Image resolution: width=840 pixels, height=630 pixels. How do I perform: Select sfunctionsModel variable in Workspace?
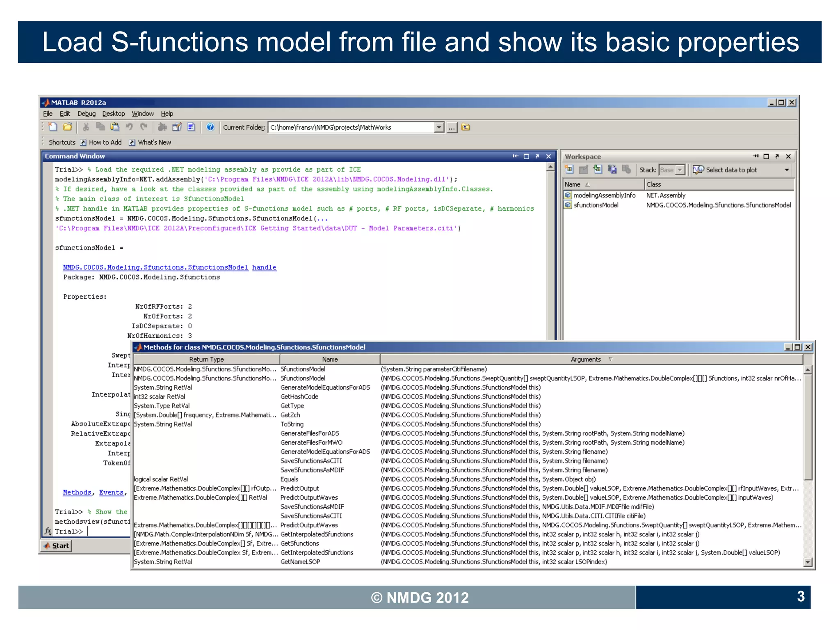pyautogui.click(x=596, y=205)
